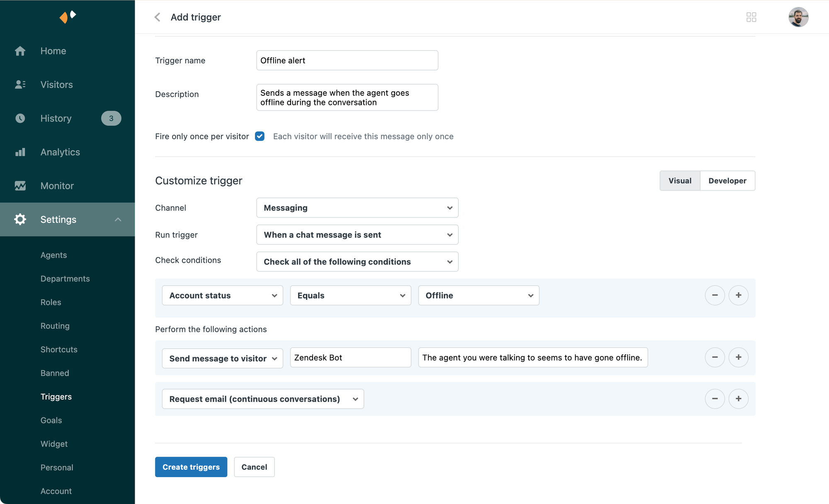Viewport: 829px width, 504px height.
Task: Open the Channel dropdown showing Messaging
Action: (357, 208)
